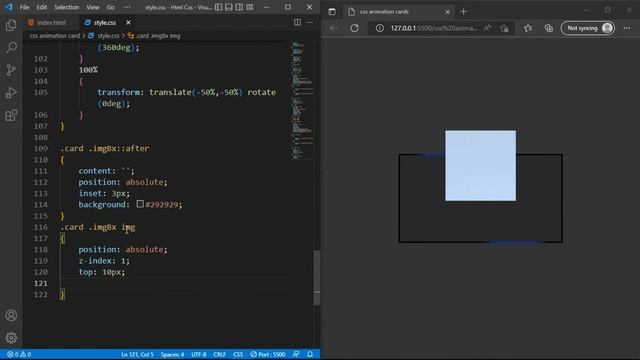Image resolution: width=640 pixels, height=360 pixels.
Task: Toggle the secondary sidebar layout icon
Action: tap(239, 7)
